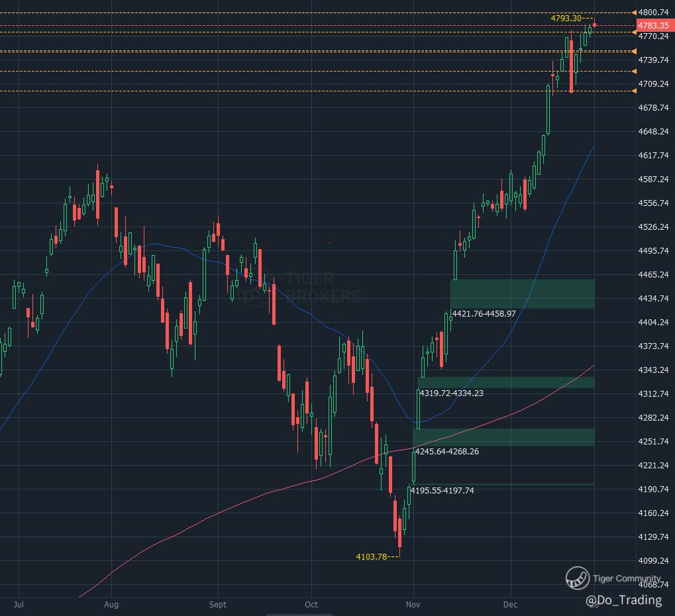Select the 4245.64-4268.26 green support zone
This screenshot has width=675, height=616.
pyautogui.click(x=503, y=437)
